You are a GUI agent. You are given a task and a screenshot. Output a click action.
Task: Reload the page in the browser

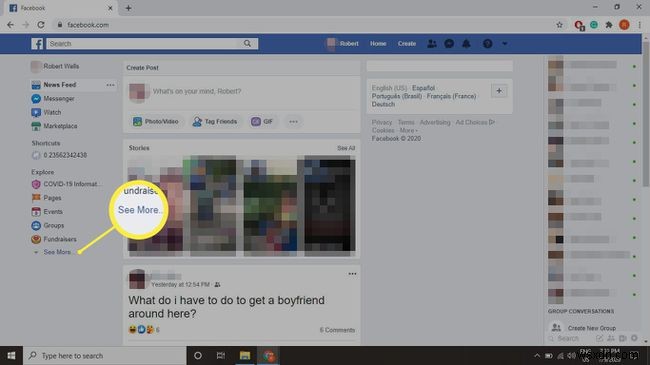[x=41, y=25]
